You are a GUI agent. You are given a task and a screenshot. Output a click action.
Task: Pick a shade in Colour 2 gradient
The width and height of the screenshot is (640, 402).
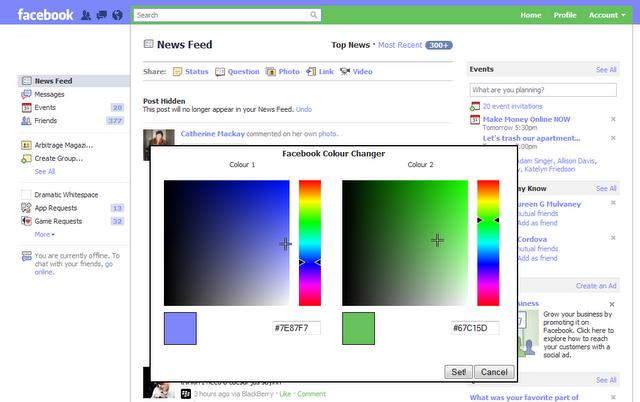click(x=405, y=243)
